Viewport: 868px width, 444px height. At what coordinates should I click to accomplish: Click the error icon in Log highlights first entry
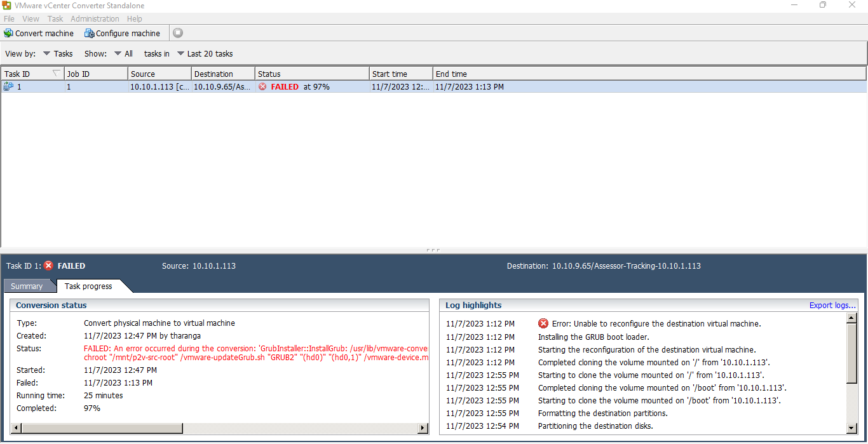543,323
